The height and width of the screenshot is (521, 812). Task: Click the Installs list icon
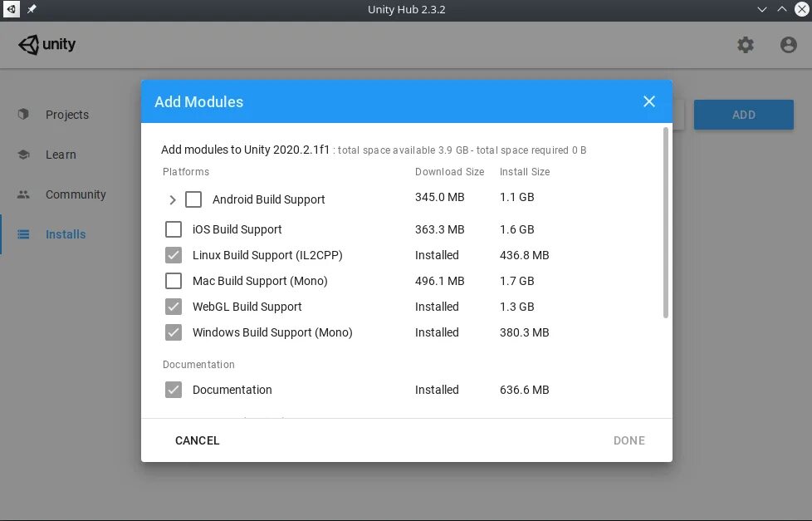click(23, 234)
